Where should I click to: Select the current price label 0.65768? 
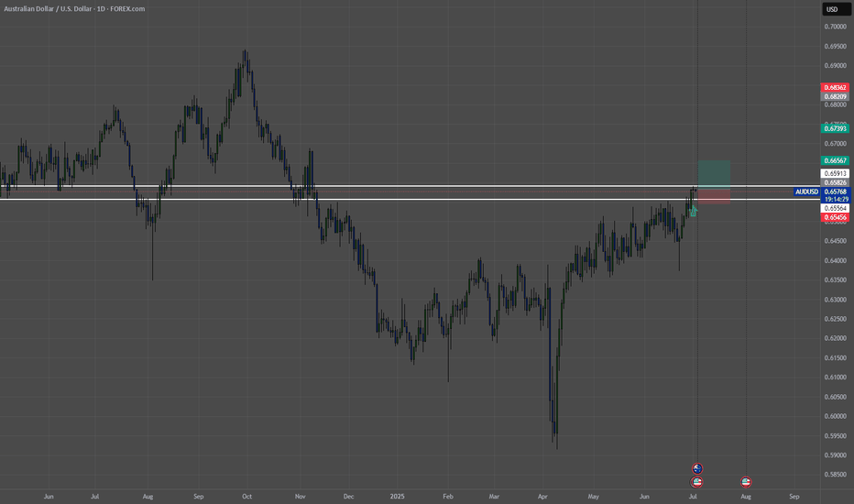click(836, 192)
